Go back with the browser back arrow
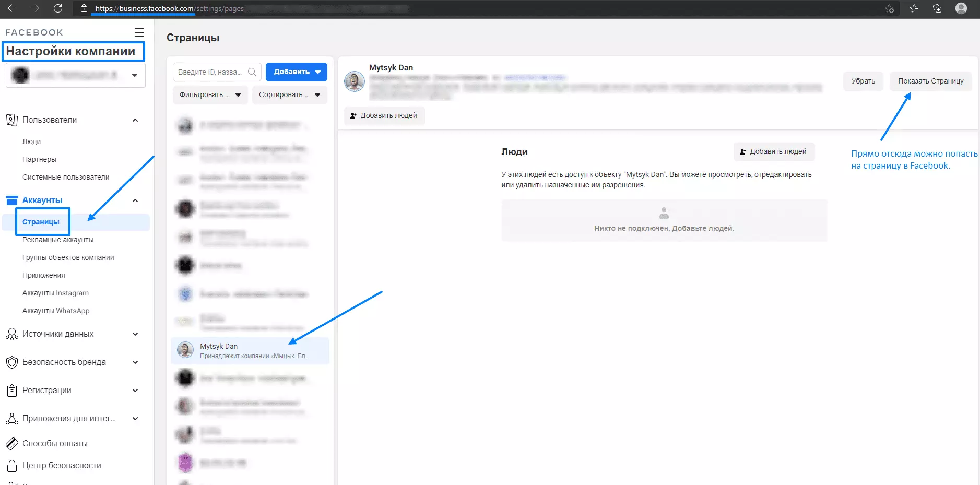 click(x=11, y=8)
